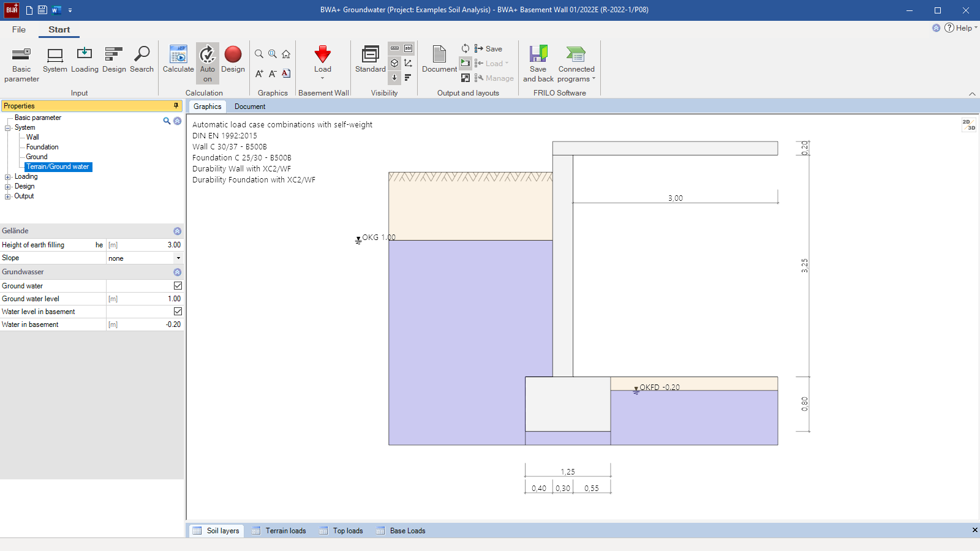Run Calculate in the ribbon
The image size is (980, 551).
click(x=178, y=60)
